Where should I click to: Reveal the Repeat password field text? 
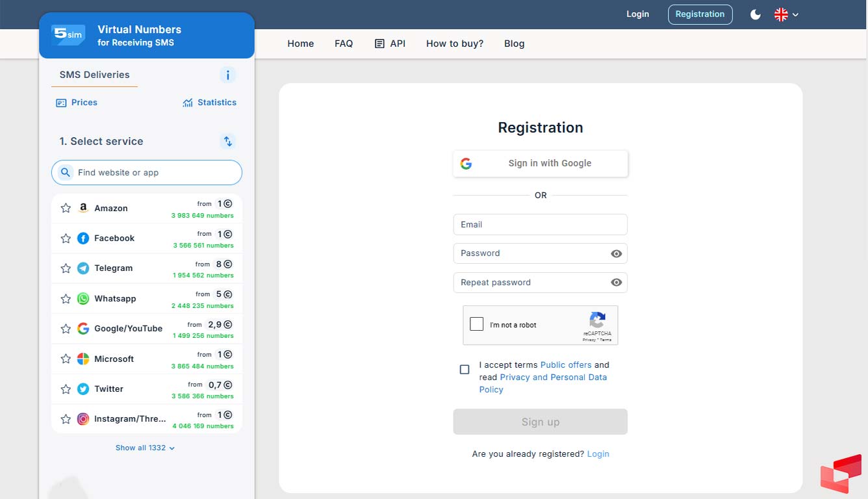[x=616, y=283]
